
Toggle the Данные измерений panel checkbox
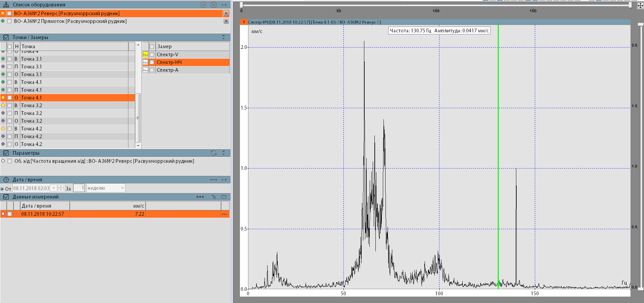click(6, 197)
